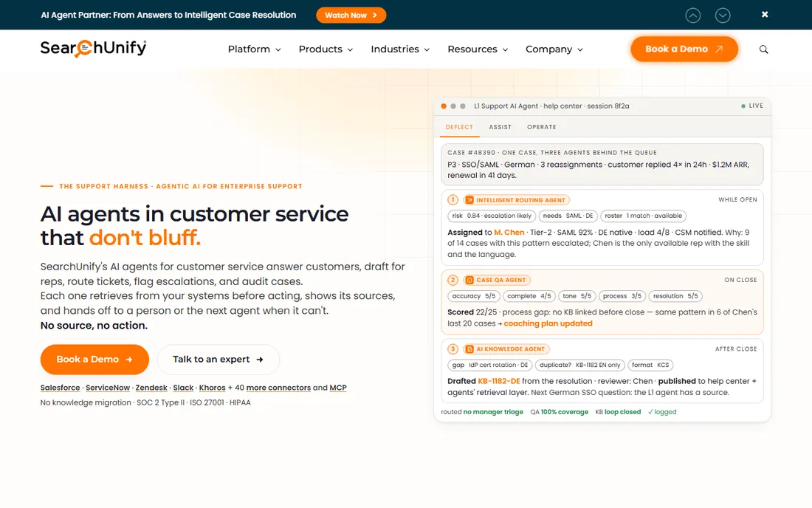Click the 'ON CLOSE' label
Screen dimensions: 812x508
click(x=740, y=280)
